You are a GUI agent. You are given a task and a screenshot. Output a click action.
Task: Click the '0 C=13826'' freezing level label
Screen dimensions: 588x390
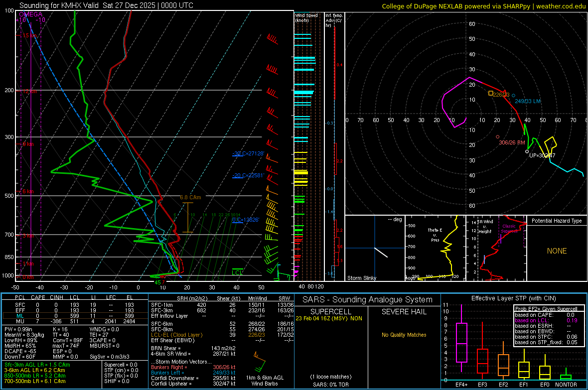(246, 220)
